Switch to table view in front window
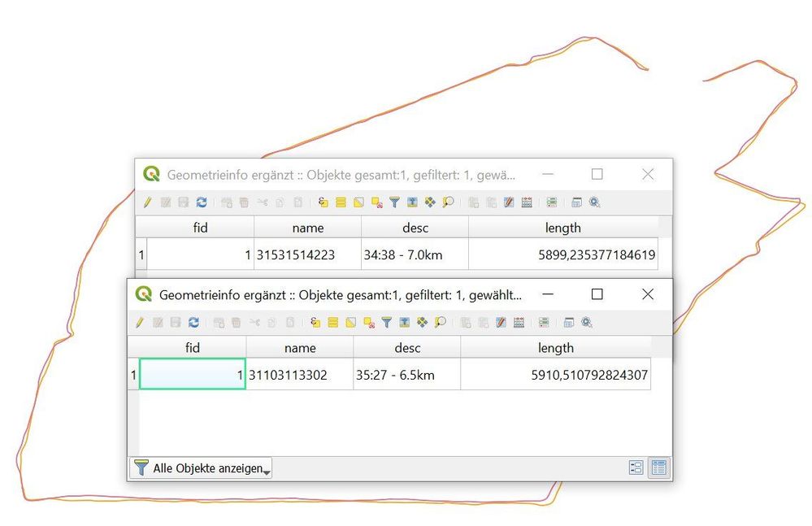This screenshot has height=526, width=812. pos(658,467)
